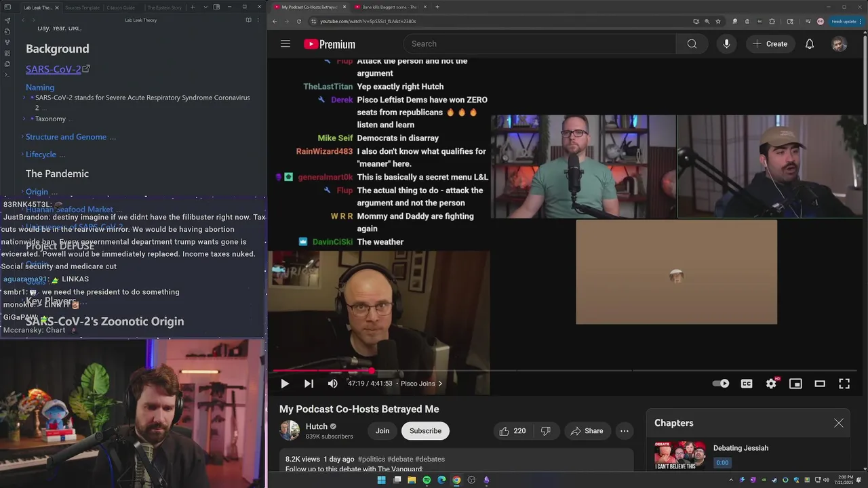
Task: Reload the YouTube page
Action: [x=299, y=21]
